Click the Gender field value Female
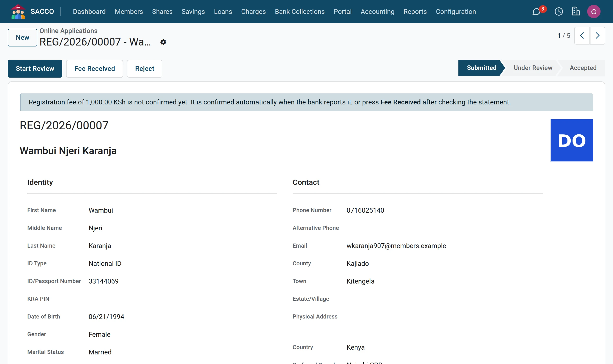The image size is (613, 364). pyautogui.click(x=100, y=335)
